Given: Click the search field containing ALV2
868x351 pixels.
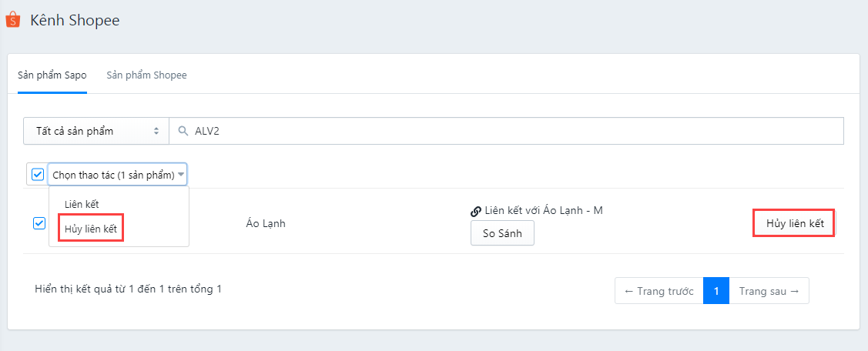Looking at the screenshot, I should click(507, 131).
